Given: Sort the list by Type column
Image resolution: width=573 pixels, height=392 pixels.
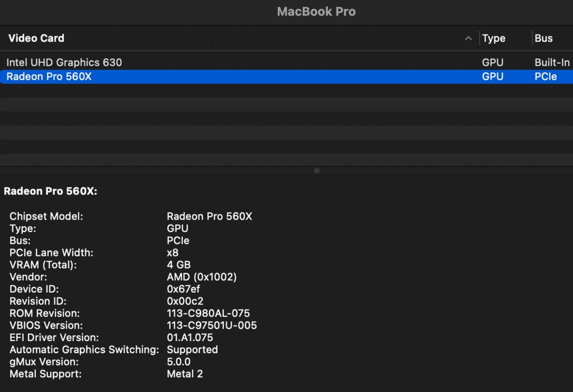Looking at the screenshot, I should tap(494, 38).
